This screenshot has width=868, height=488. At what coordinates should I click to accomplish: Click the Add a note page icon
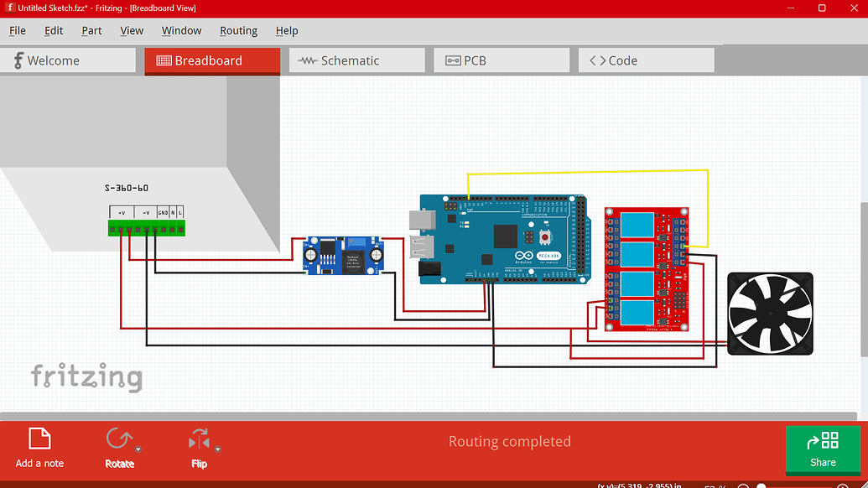[x=39, y=436]
